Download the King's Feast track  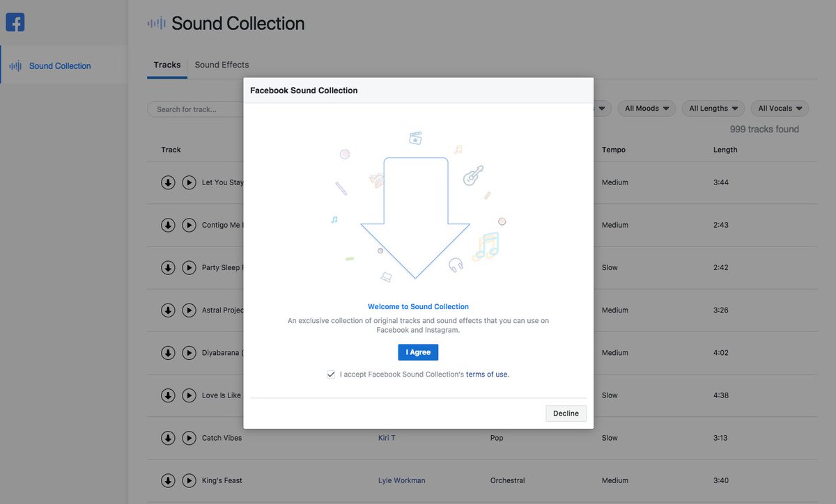[x=168, y=480]
